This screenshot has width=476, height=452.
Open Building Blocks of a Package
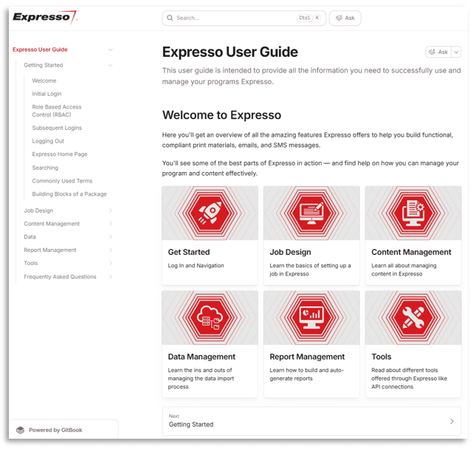69,194
